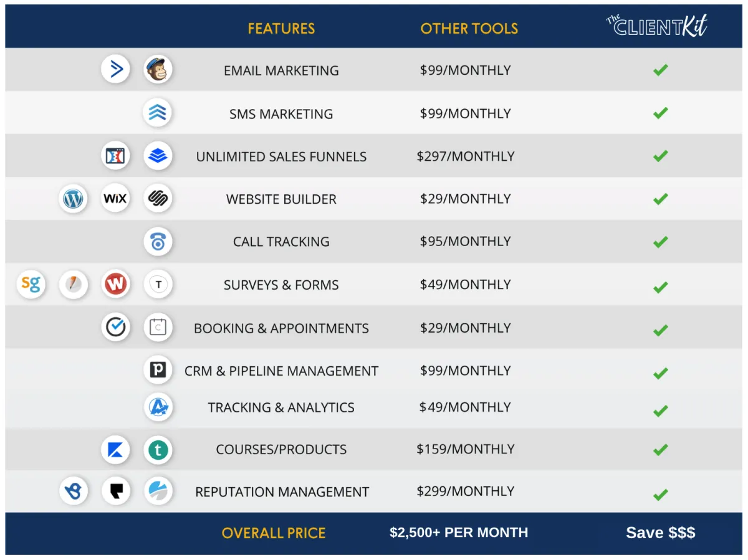
Task: Select the checkmark in Website Builder row
Action: point(661,199)
